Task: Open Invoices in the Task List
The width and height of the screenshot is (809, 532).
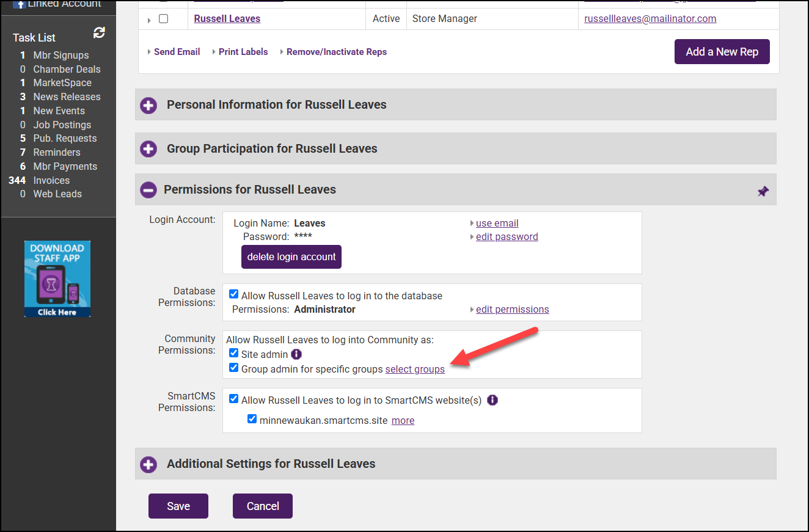Action: coord(51,180)
